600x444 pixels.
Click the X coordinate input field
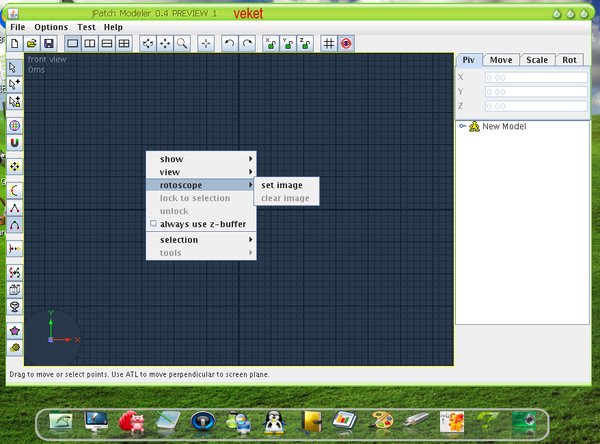535,77
